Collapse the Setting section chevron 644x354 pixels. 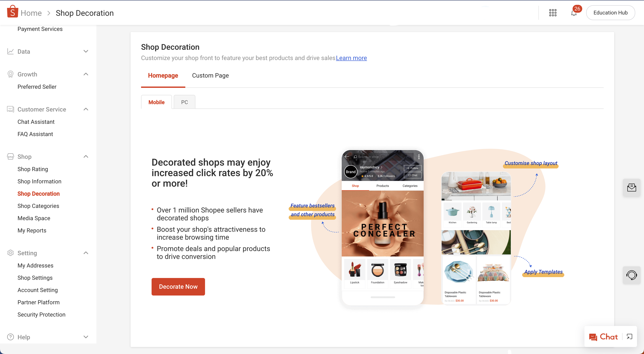pos(86,253)
